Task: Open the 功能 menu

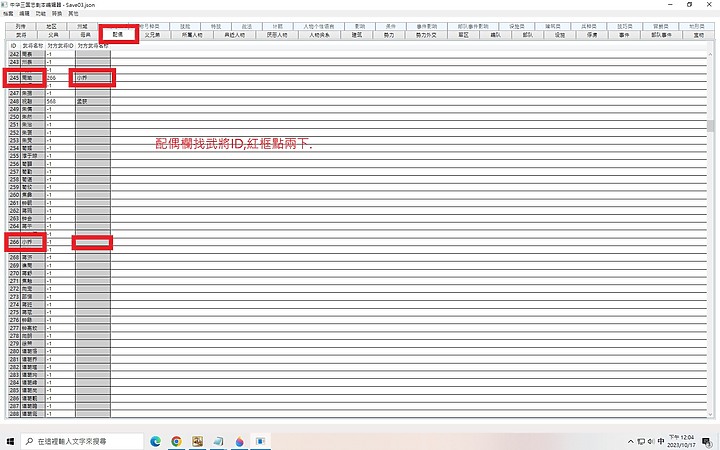Action: 41,14
